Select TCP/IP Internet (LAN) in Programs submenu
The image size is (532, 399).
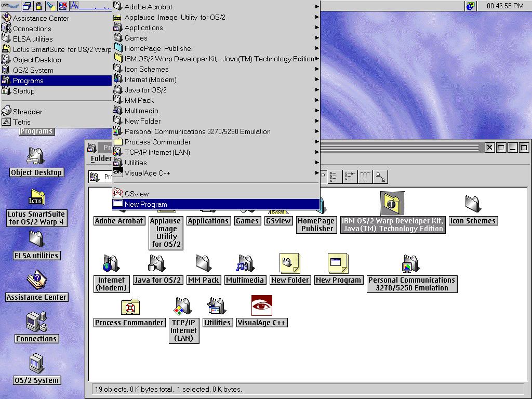[216, 152]
